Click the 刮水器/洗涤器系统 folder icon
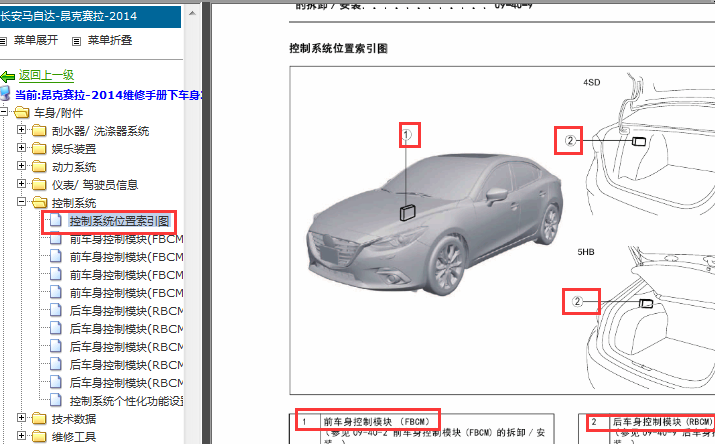Viewport: 715px width, 444px height. click(x=39, y=131)
